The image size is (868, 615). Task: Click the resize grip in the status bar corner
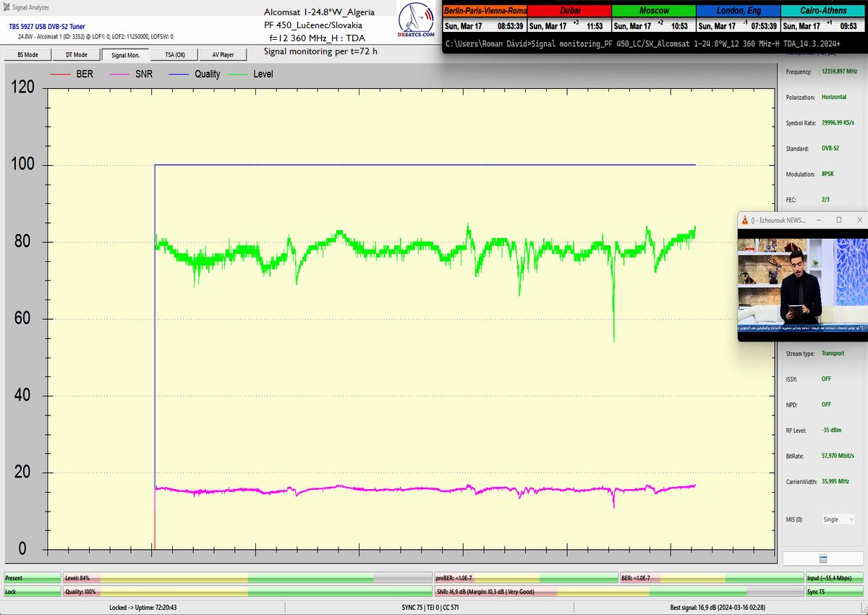863,610
